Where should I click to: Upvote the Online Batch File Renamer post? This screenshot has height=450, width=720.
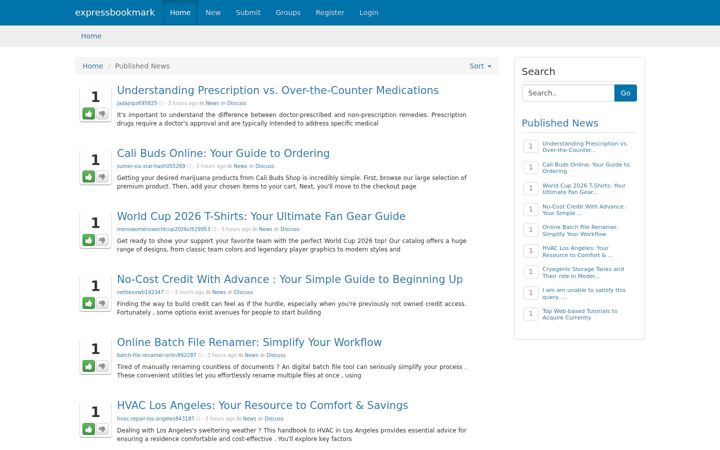(x=89, y=366)
